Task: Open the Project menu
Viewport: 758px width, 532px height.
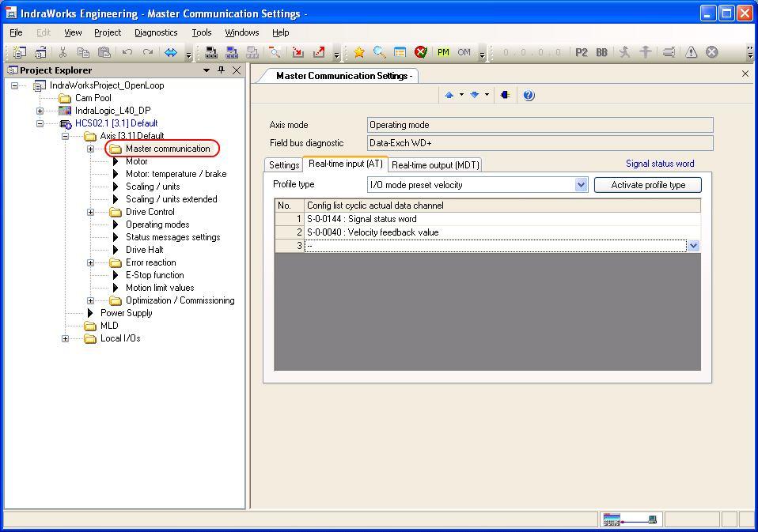Action: coord(108,32)
